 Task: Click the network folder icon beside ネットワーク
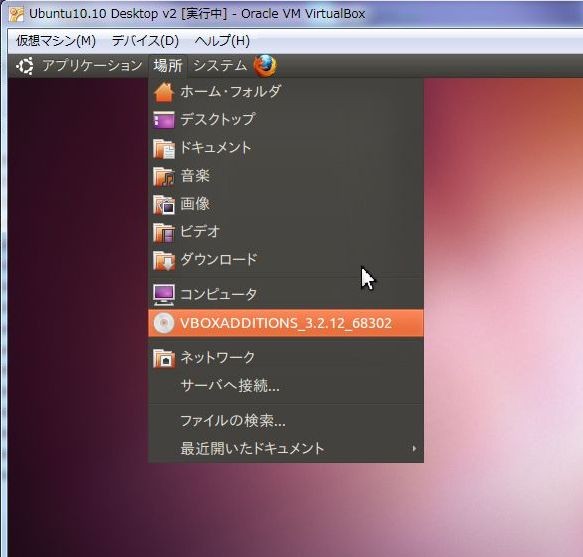point(164,358)
